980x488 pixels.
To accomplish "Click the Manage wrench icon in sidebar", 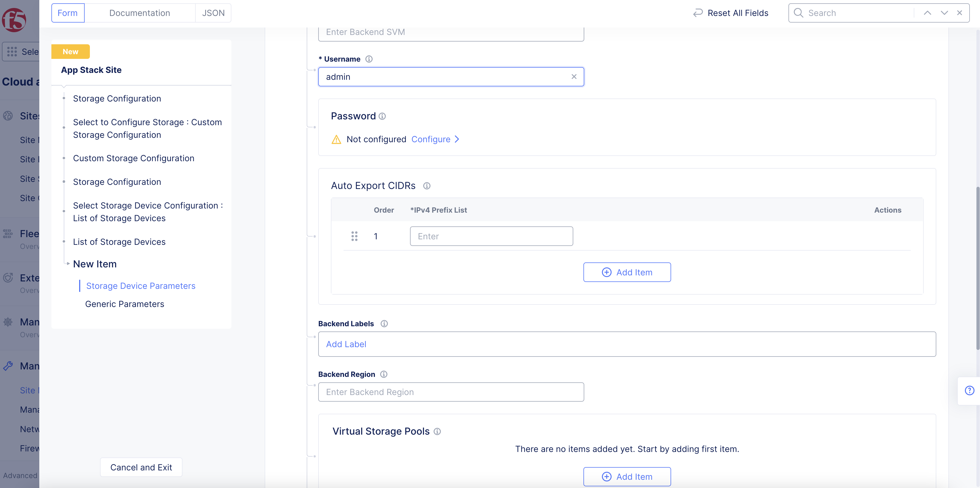I will (8, 366).
